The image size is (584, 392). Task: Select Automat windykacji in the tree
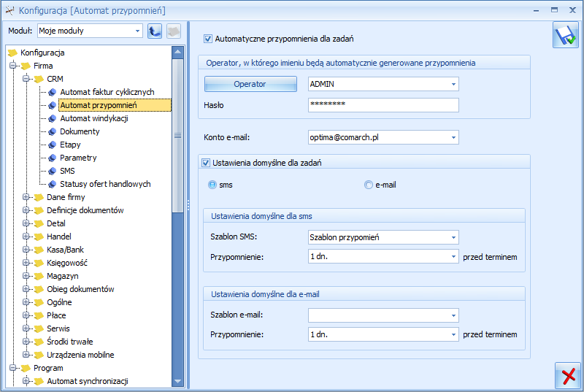pyautogui.click(x=94, y=118)
